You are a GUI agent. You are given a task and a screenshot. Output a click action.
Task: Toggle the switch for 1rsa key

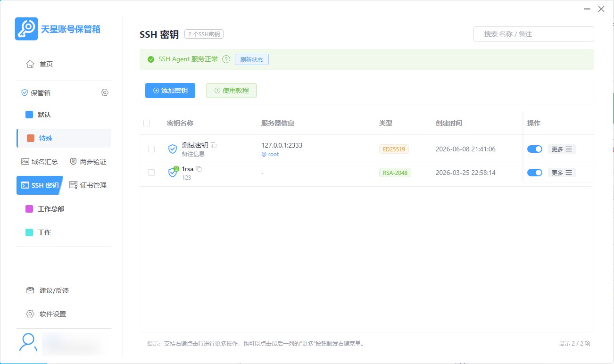click(x=535, y=173)
